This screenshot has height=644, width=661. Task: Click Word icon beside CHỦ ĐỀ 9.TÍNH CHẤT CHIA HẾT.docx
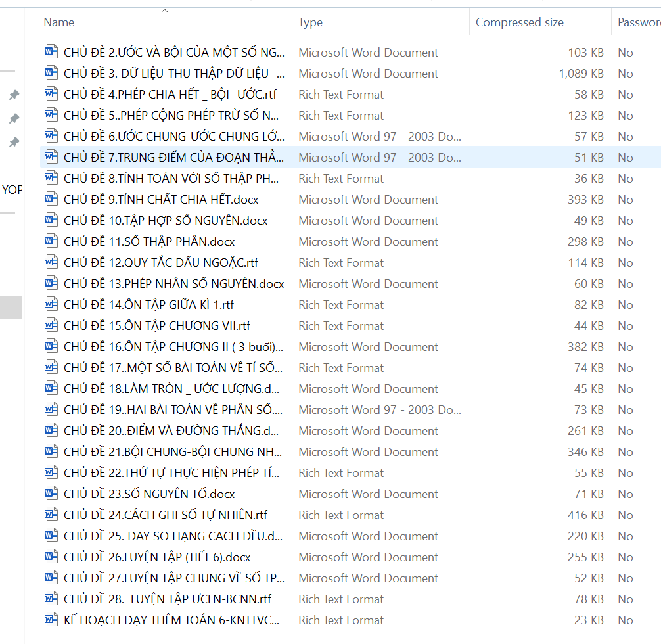(51, 199)
